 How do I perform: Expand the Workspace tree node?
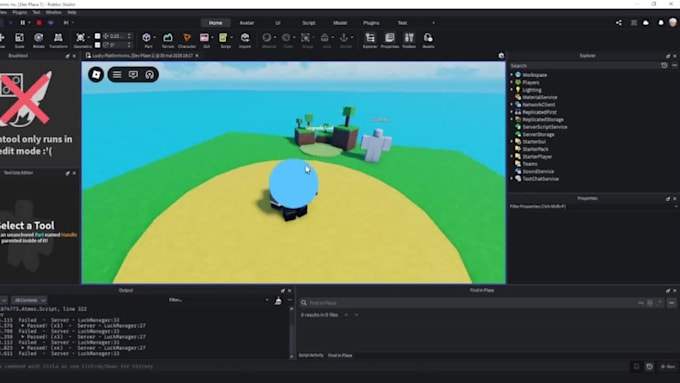512,75
